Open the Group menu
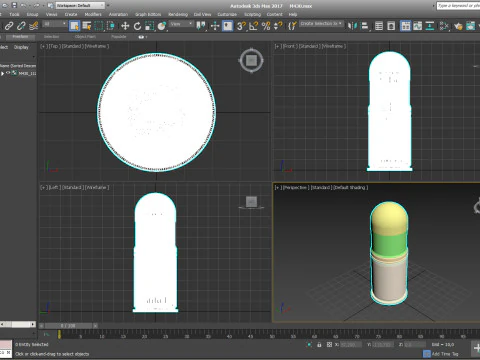The image size is (480, 360). [32, 14]
